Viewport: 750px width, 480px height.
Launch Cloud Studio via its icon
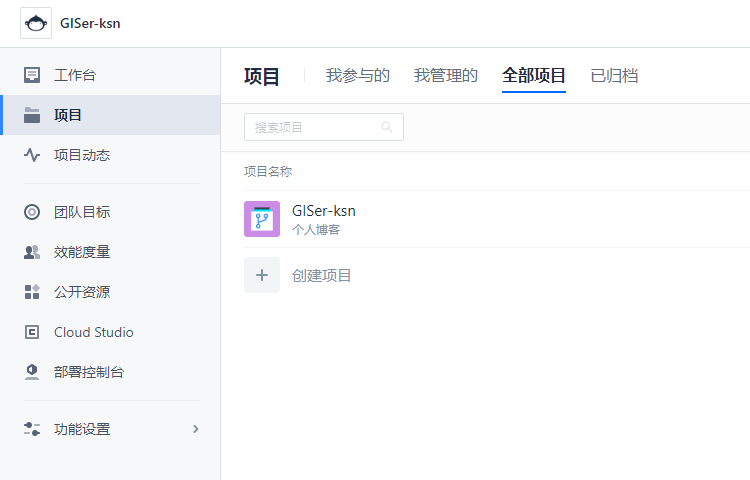[x=32, y=332]
